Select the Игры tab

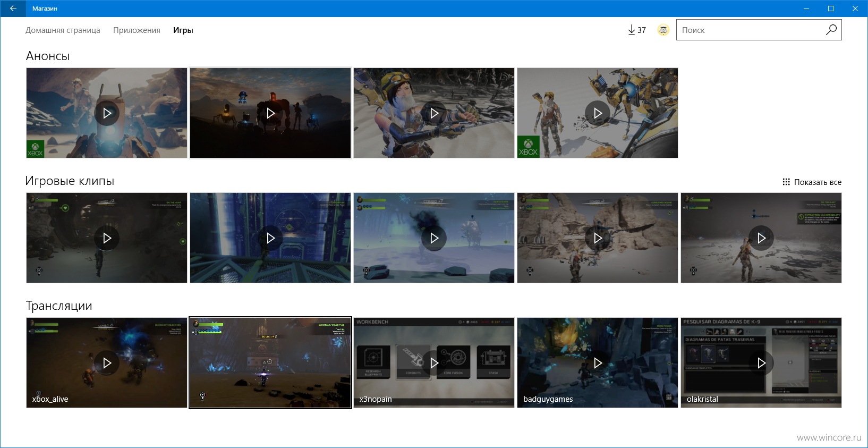(183, 30)
